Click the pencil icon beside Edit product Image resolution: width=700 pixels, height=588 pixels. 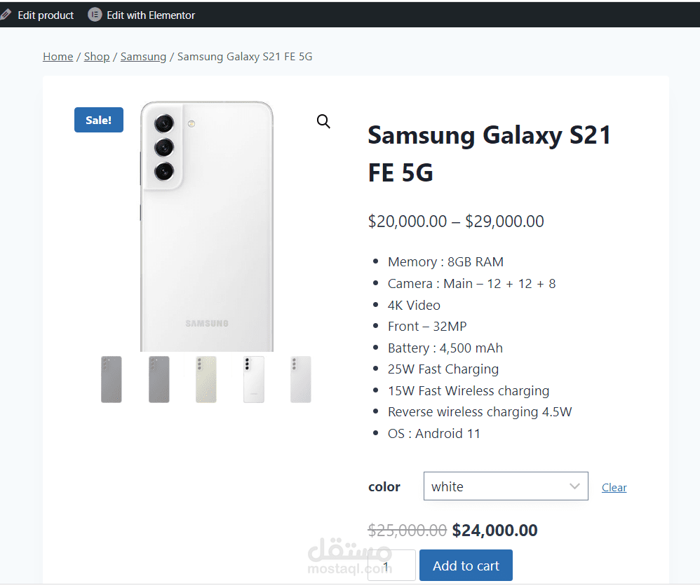[6, 15]
